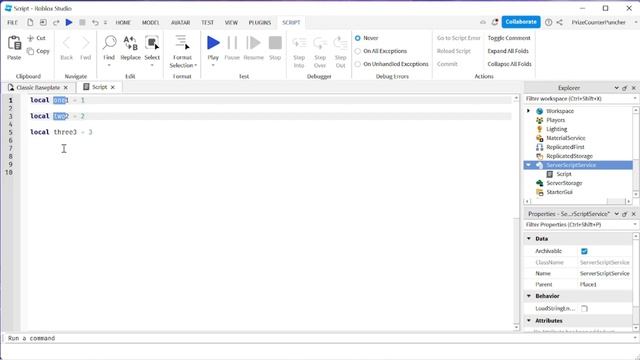Click the quick-access new file icon
The height and width of the screenshot is (360, 640).
[30, 22]
